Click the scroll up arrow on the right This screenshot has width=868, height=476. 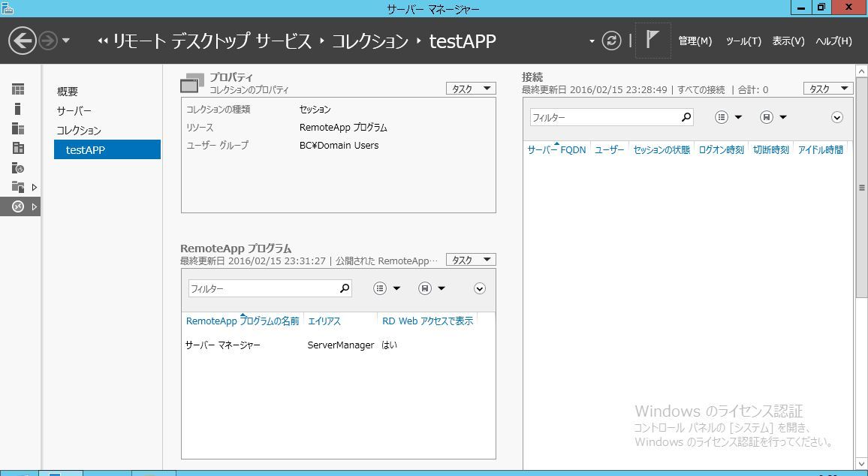[862, 71]
